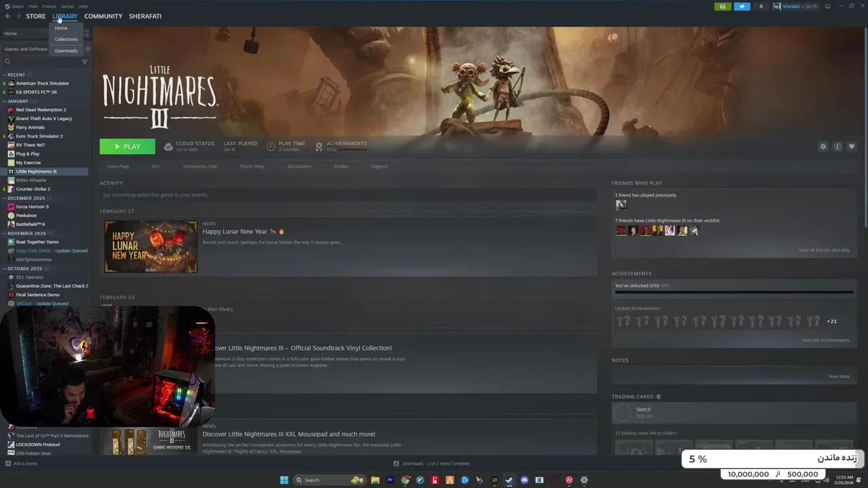The width and height of the screenshot is (868, 488).
Task: Click the library search magnifier icon
Action: [x=7, y=62]
